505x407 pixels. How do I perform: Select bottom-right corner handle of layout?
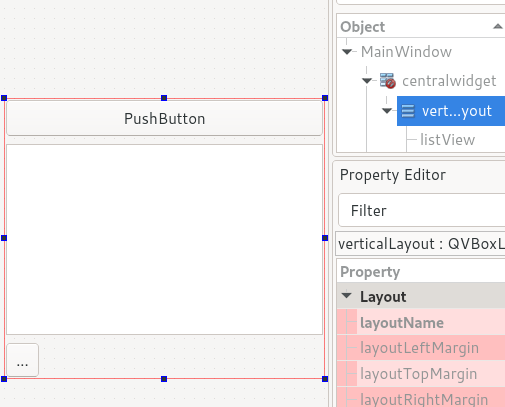pos(325,379)
